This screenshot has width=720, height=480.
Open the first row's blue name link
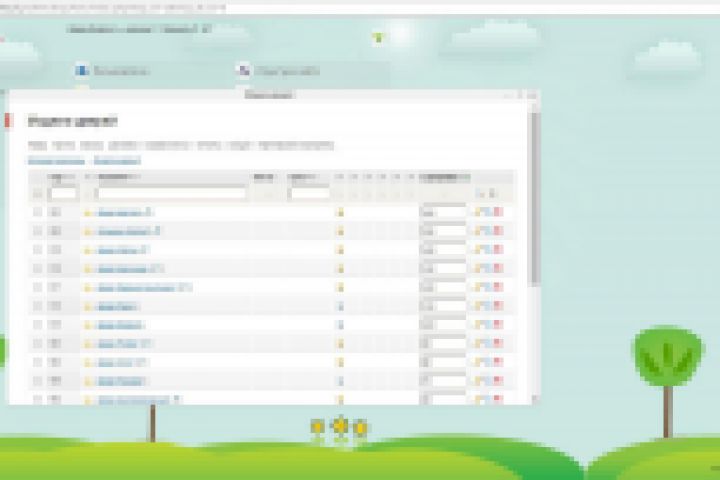[x=124, y=212]
